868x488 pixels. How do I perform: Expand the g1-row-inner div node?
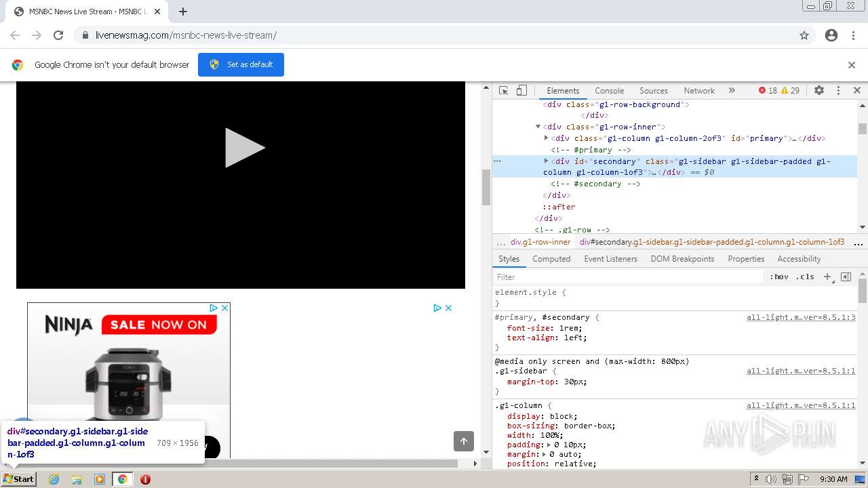pyautogui.click(x=538, y=127)
